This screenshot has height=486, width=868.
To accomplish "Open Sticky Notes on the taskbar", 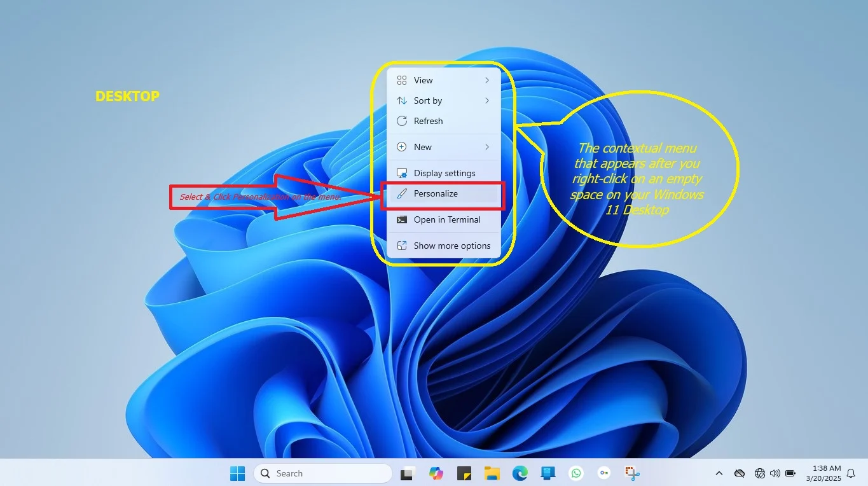I will [x=464, y=473].
